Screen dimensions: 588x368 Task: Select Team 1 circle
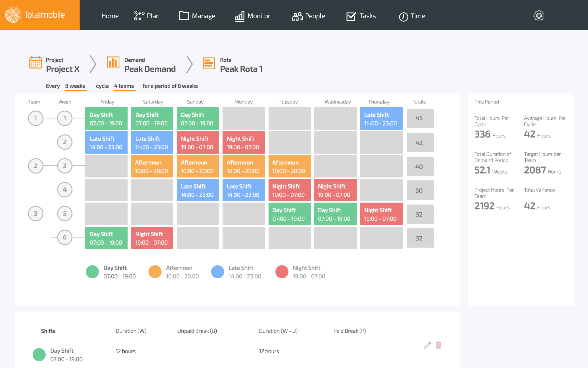tap(36, 118)
